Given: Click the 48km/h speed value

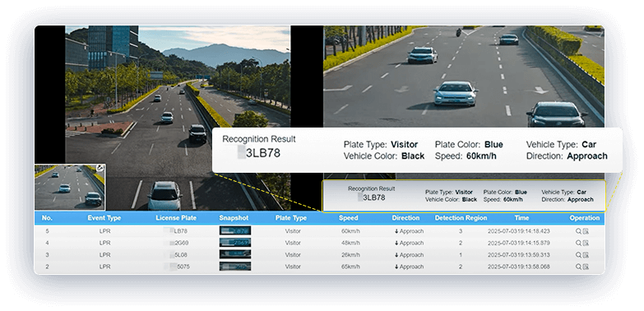Looking at the screenshot, I should click(350, 244).
